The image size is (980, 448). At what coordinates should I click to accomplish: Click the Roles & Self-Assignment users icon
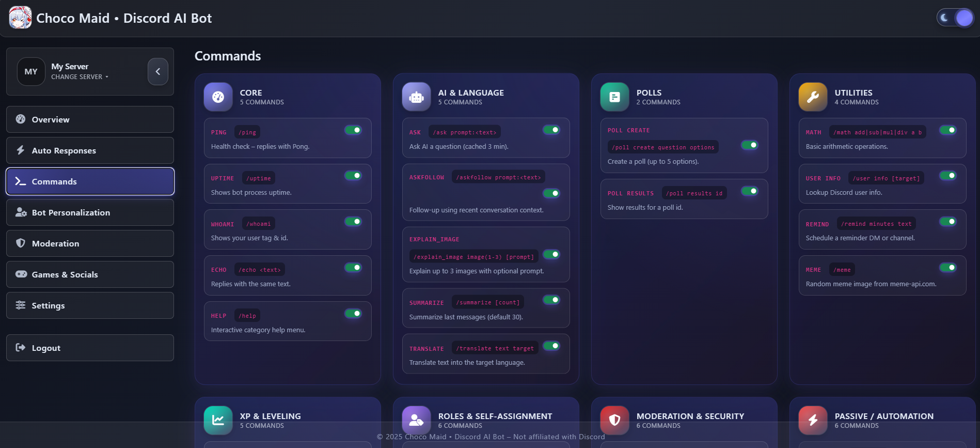[417, 420]
